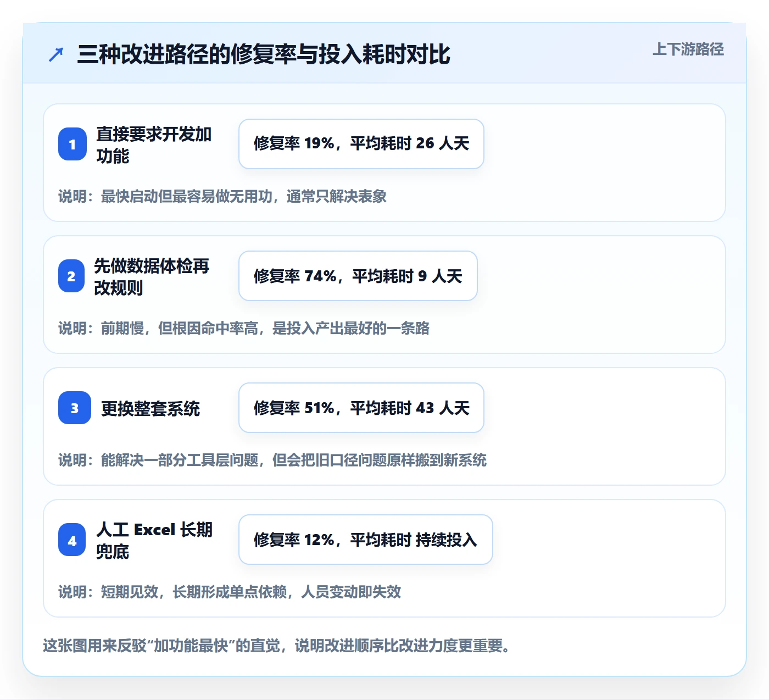The height and width of the screenshot is (700, 769).
Task: Click the number 2 step badge
Action: [x=71, y=276]
